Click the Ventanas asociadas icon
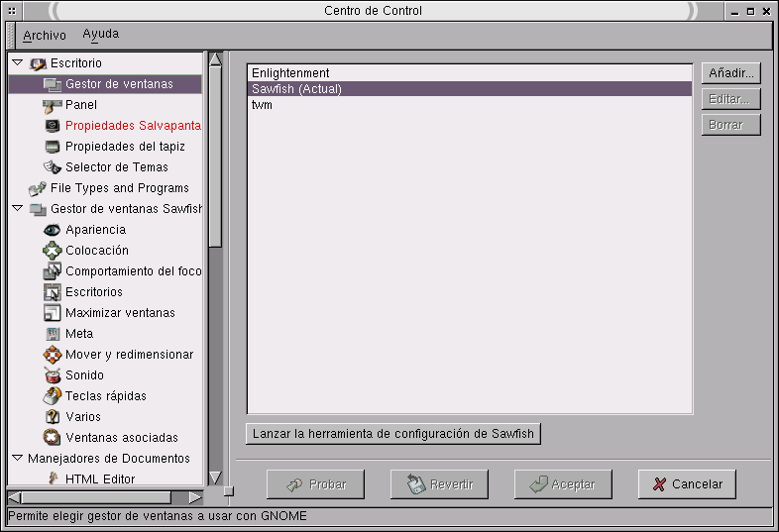Screen dimensions: 779x532 (x=53, y=438)
